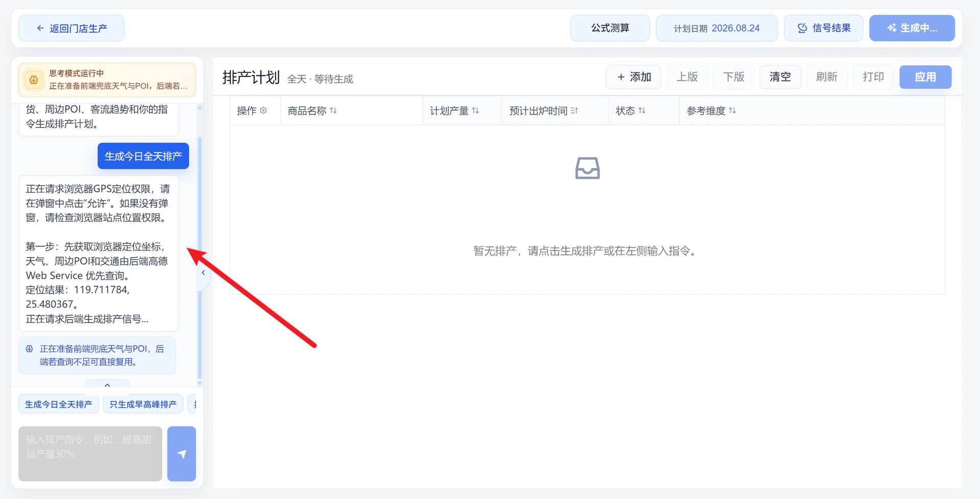
Task: Click the blue 应用 button
Action: coord(925,77)
